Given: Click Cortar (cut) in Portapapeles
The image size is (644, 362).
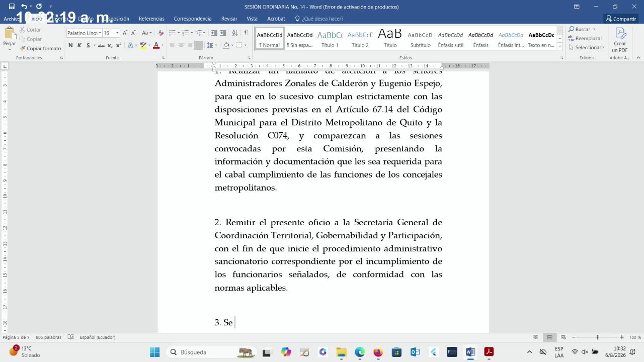Looking at the screenshot, I should pyautogui.click(x=30, y=30).
